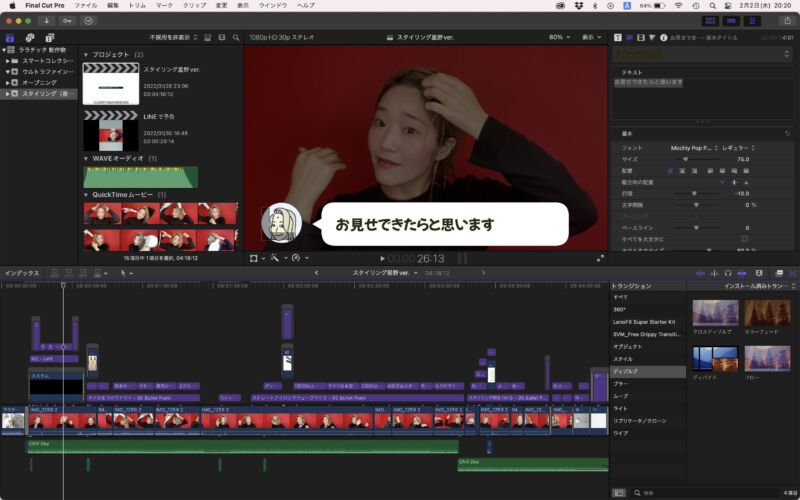
Task: Click the import media arrow icon
Action: click(46, 20)
